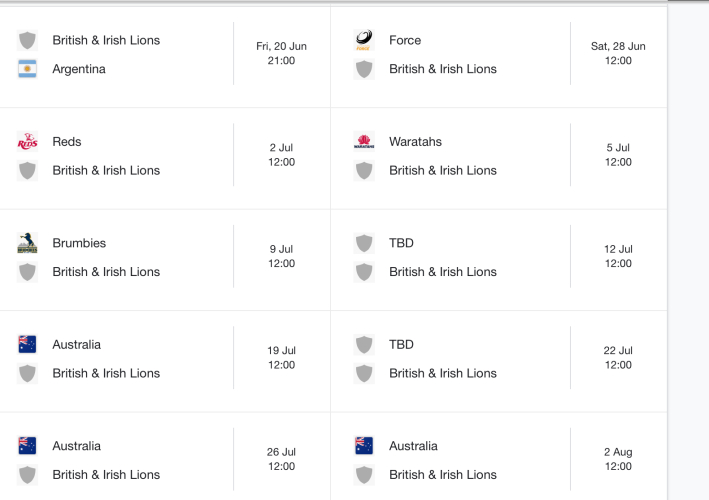Select the Waratahs team name

click(415, 142)
